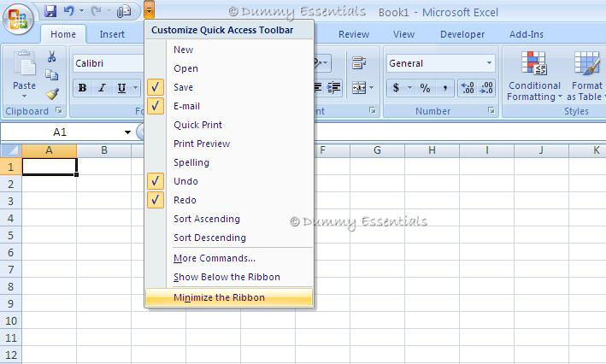The height and width of the screenshot is (364, 606).
Task: Open the General number format dropdown
Action: pyautogui.click(x=489, y=63)
